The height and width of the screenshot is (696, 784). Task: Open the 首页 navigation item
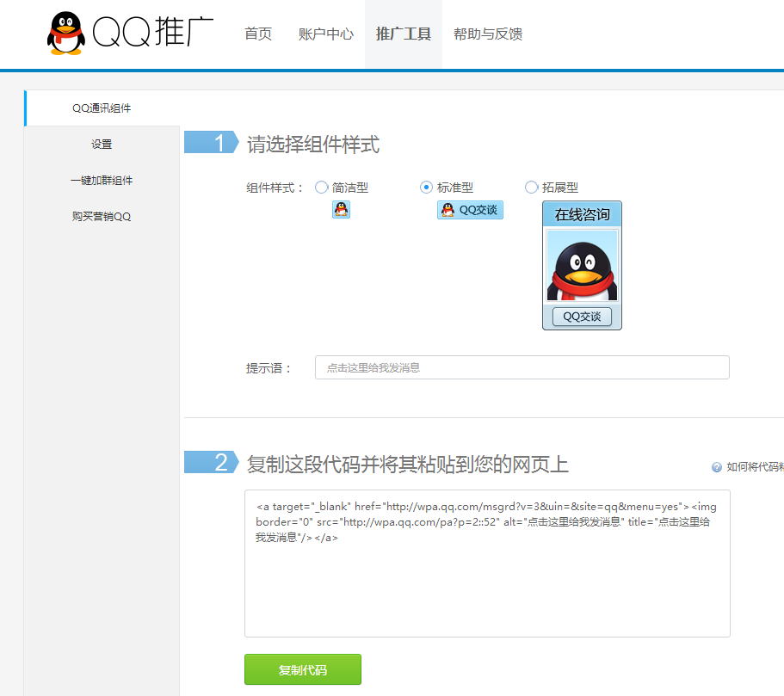[258, 34]
